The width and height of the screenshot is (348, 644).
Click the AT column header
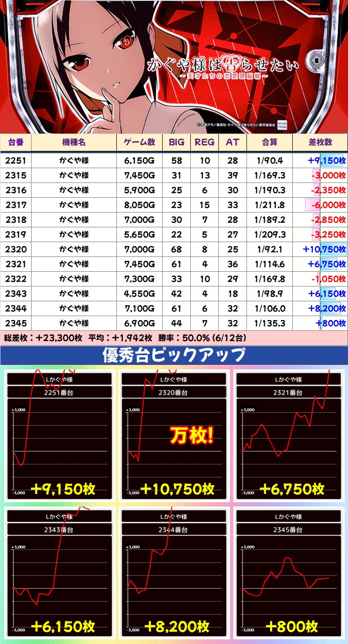[x=232, y=142]
